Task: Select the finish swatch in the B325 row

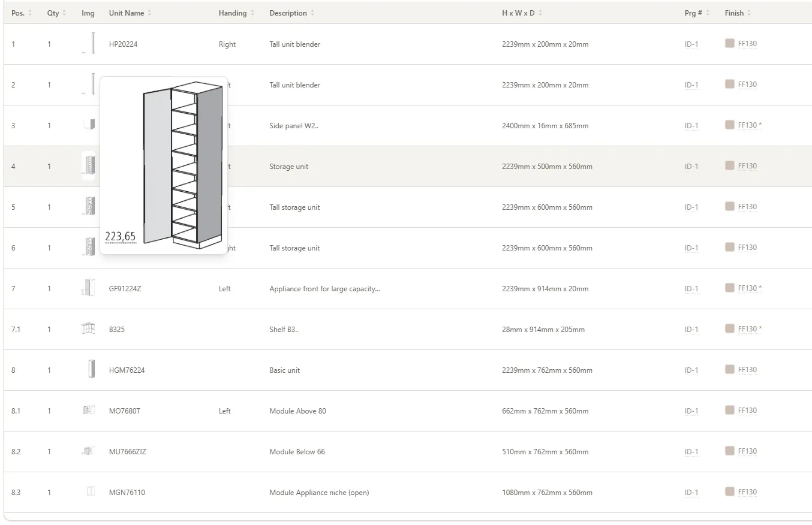Action: click(730, 328)
